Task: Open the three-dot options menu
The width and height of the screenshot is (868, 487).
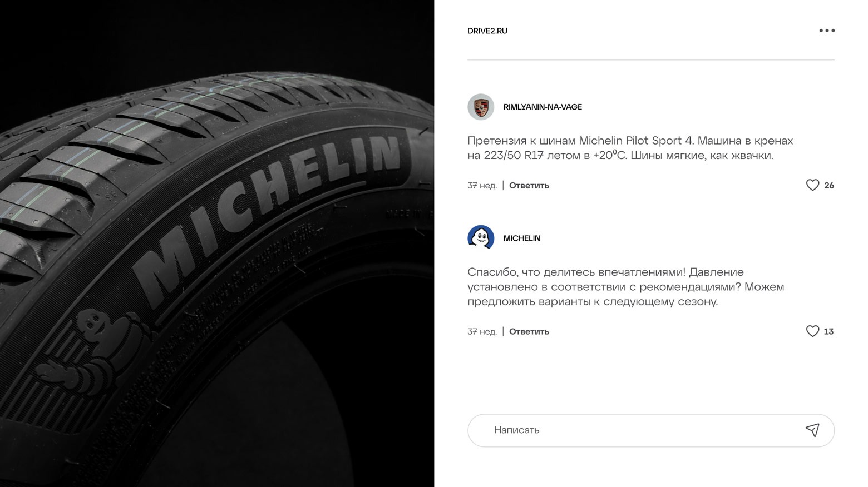Action: click(827, 31)
